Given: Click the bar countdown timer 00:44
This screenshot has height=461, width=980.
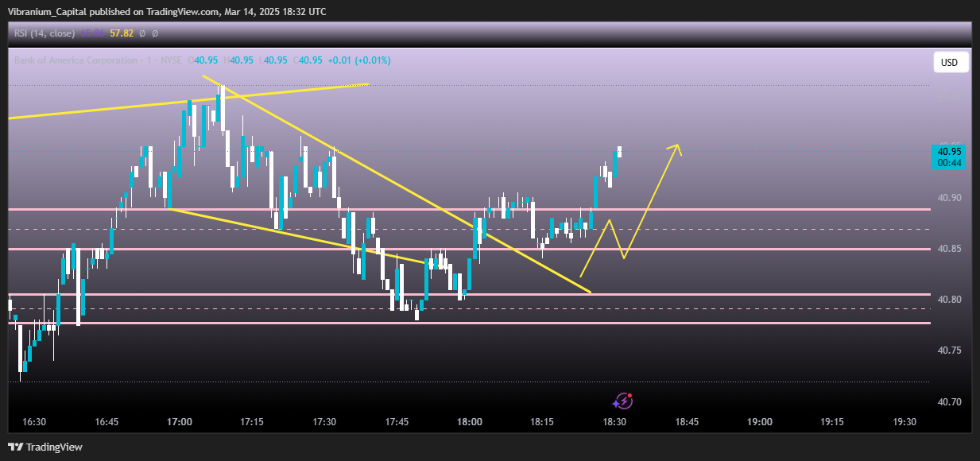Looking at the screenshot, I should click(x=950, y=163).
